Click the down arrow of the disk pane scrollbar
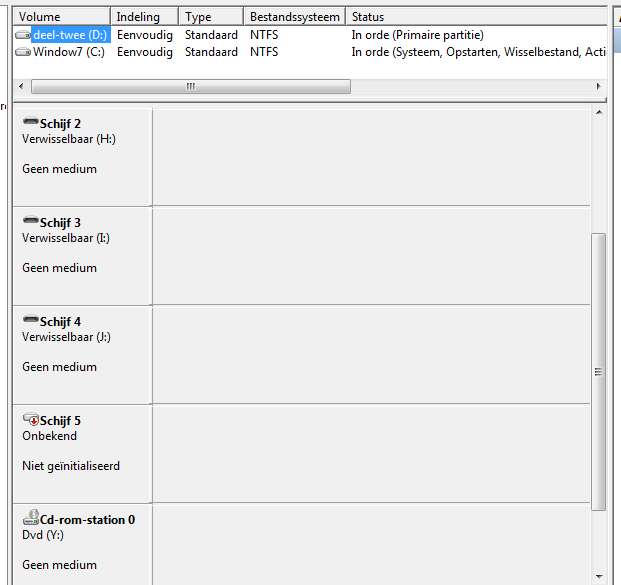This screenshot has width=621, height=585. 599,577
